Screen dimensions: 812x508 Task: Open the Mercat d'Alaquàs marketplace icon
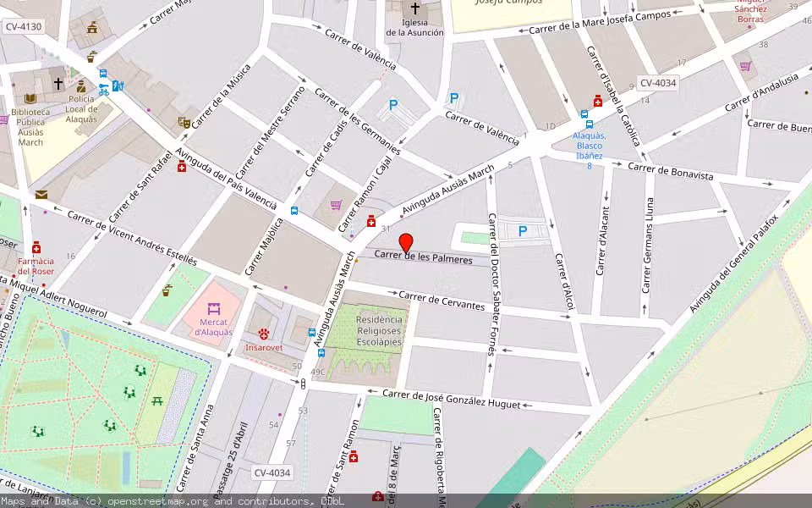coord(214,309)
